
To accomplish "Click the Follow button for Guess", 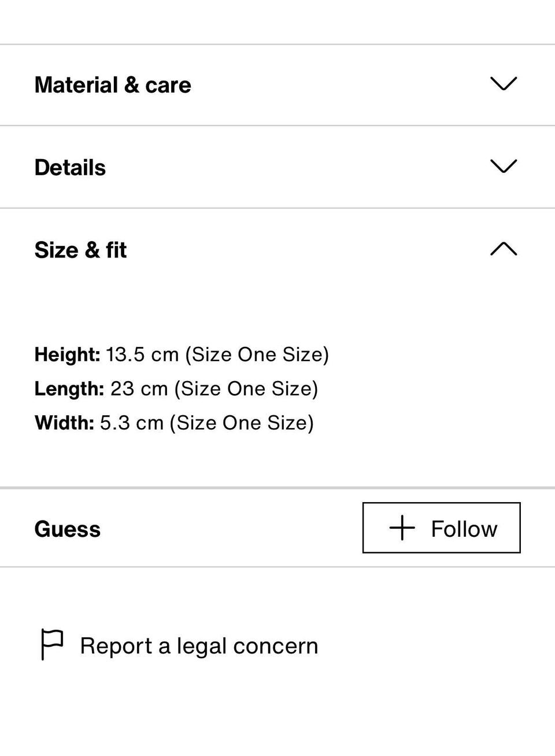I will pyautogui.click(x=441, y=528).
